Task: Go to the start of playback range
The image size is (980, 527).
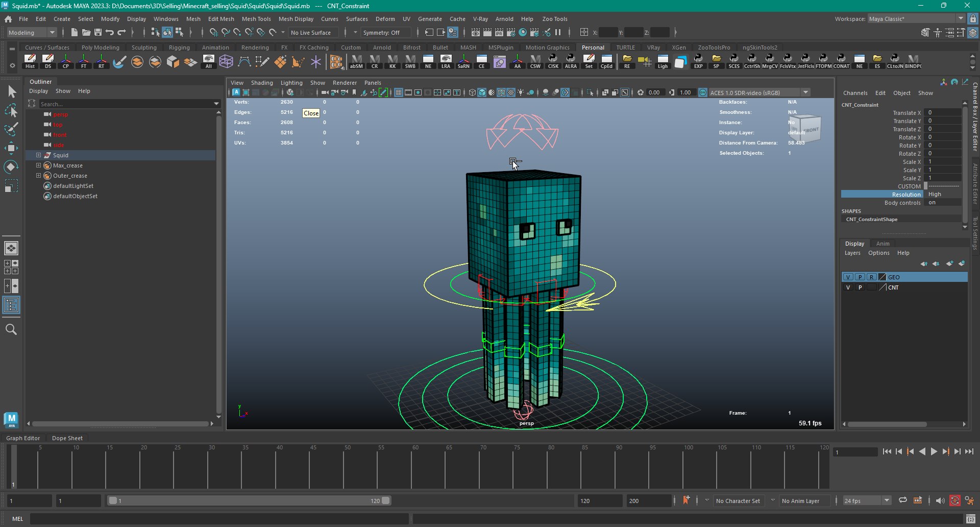Action: tap(887, 451)
